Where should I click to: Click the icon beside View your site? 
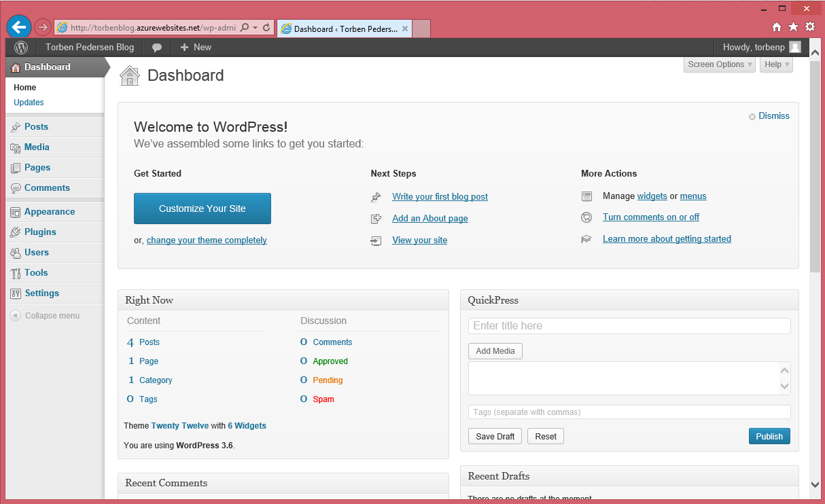pyautogui.click(x=376, y=240)
